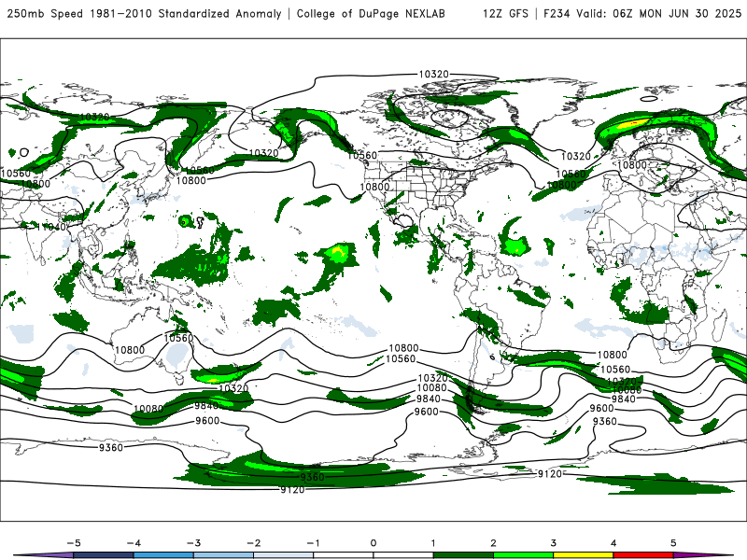Click the dark green 1-to-2 colorbar segment
Screen dimensions: 747x560
click(463, 555)
